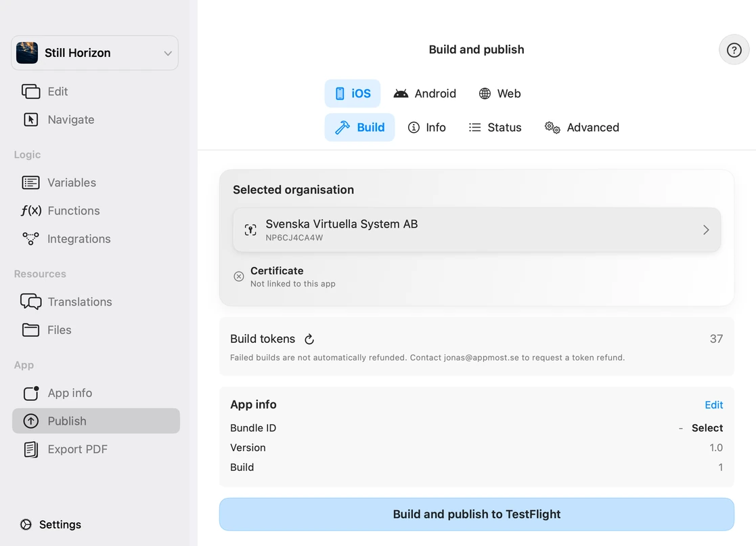Open the Advanced tab
Image resolution: width=756 pixels, height=546 pixels.
point(582,127)
